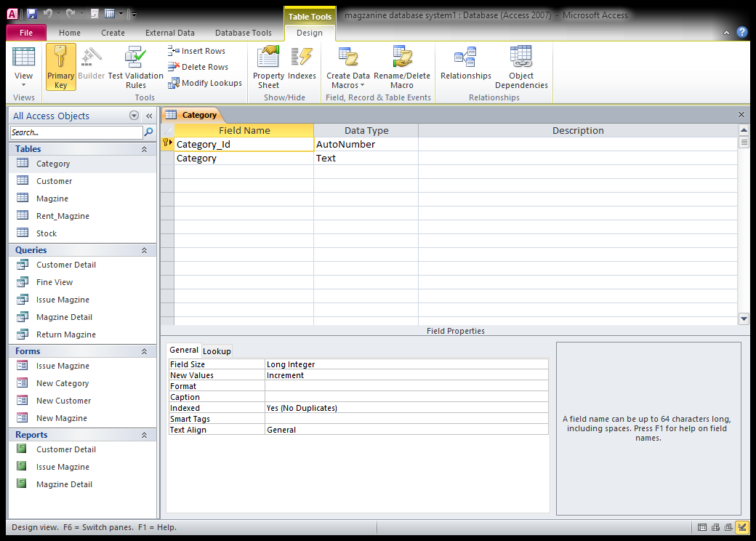Select the Primary Key tool
756x541 pixels.
(60, 67)
